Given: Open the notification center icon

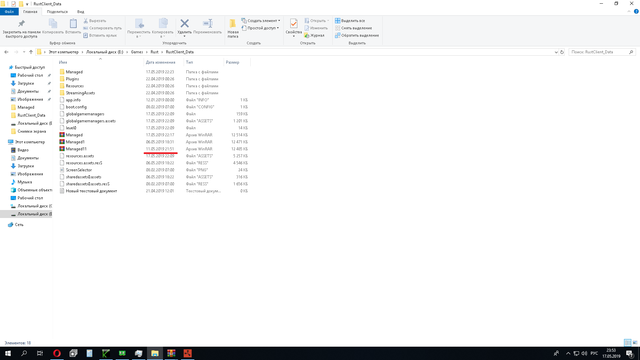Looking at the screenshot, I should [x=630, y=353].
